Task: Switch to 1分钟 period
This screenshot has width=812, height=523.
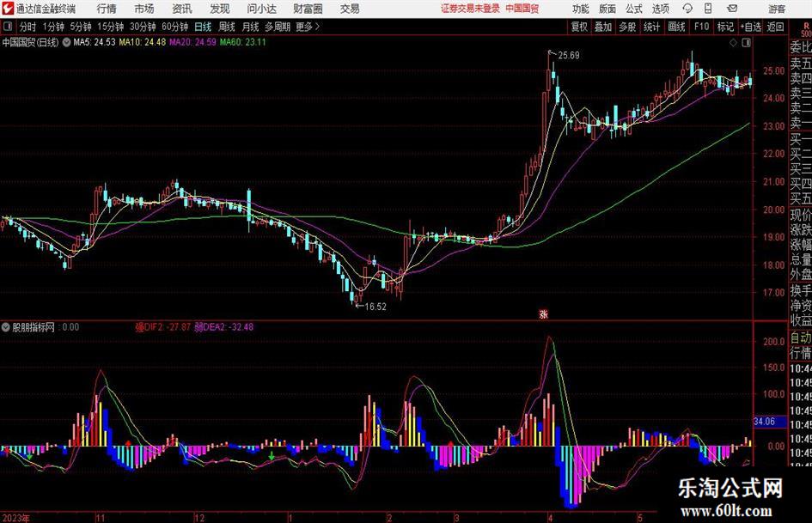Action: tap(52, 27)
